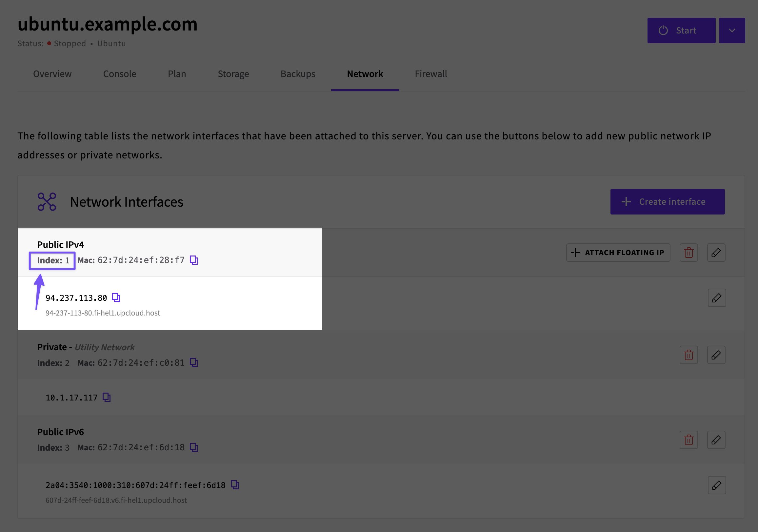The width and height of the screenshot is (758, 532).
Task: Click Attach Floating IP button
Action: pos(618,253)
